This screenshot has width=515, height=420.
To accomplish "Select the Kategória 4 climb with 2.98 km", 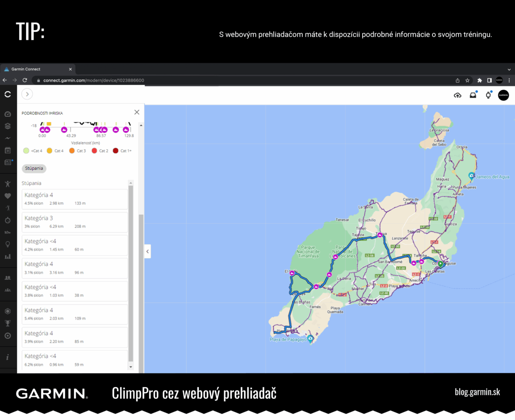I will coord(75,199).
